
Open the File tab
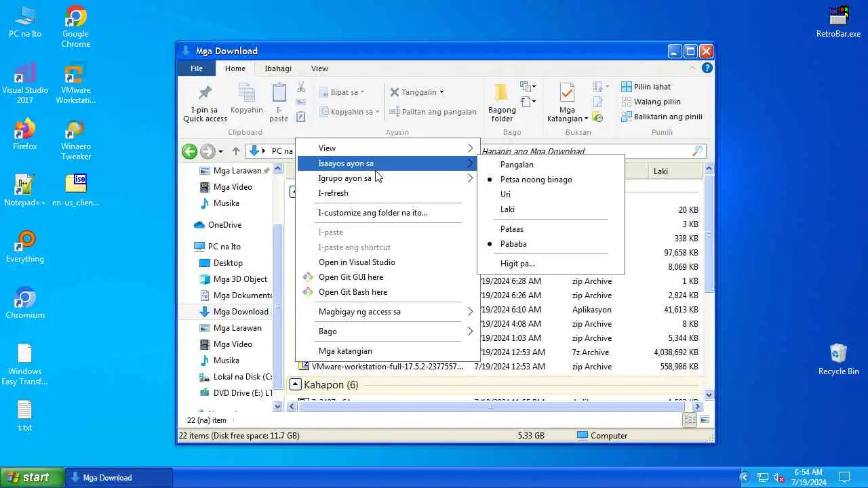click(x=196, y=68)
